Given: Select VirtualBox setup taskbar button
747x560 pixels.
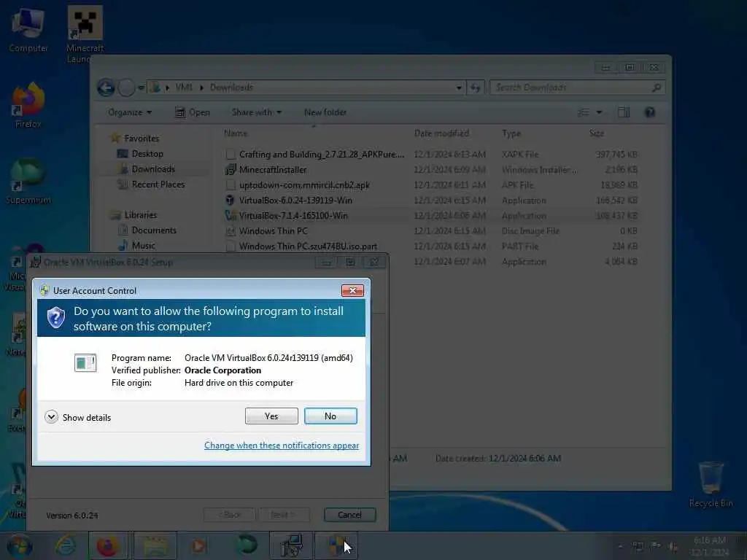Looking at the screenshot, I should [291, 545].
